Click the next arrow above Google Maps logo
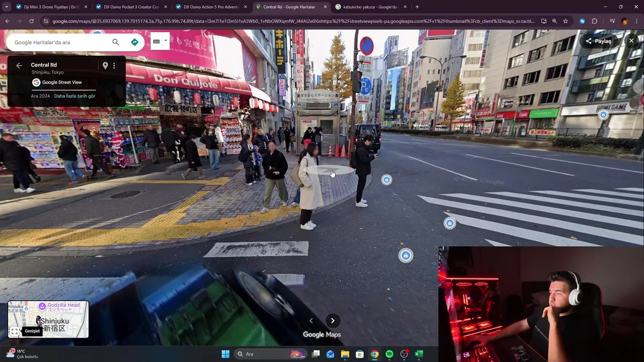This screenshot has width=644, height=362. [x=333, y=321]
